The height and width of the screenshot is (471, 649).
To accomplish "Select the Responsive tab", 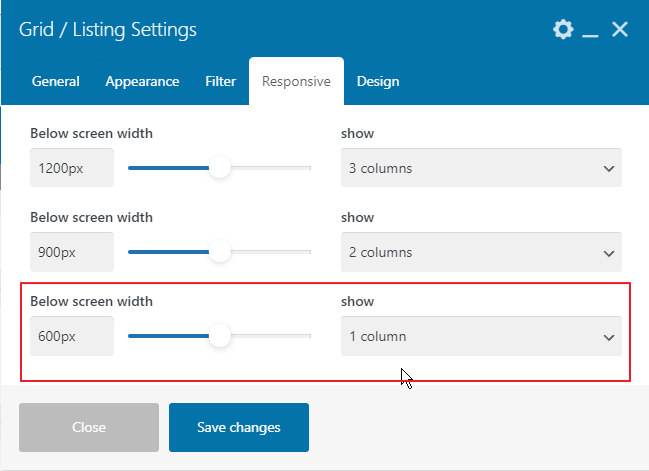I will [x=296, y=82].
